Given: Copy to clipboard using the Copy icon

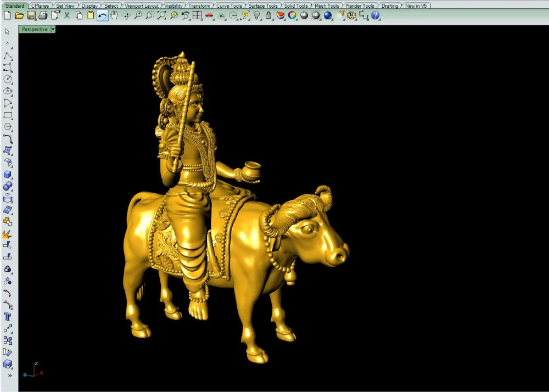Looking at the screenshot, I should pyautogui.click(x=79, y=15).
